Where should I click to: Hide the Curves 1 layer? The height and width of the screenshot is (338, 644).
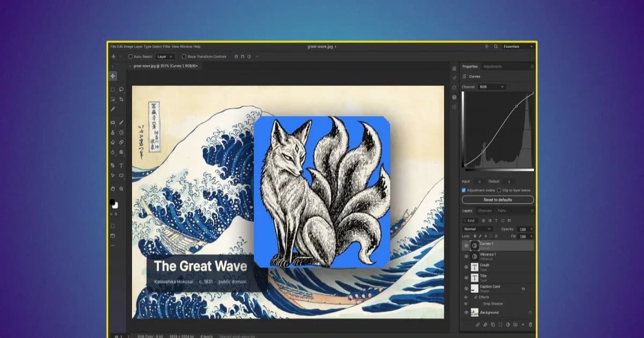point(466,246)
